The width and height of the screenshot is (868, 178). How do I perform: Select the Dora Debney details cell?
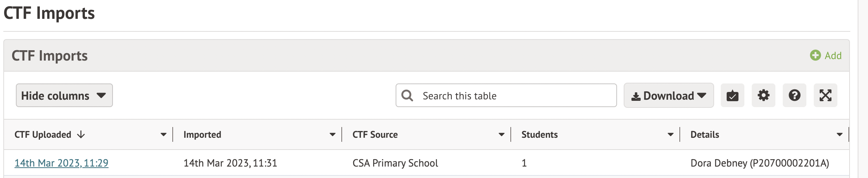coord(759,163)
